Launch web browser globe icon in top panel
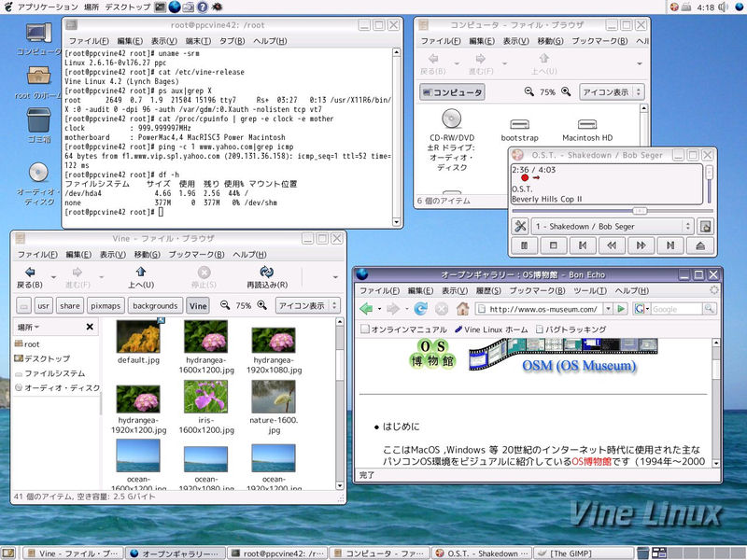This screenshot has height=560, width=747. point(175,7)
